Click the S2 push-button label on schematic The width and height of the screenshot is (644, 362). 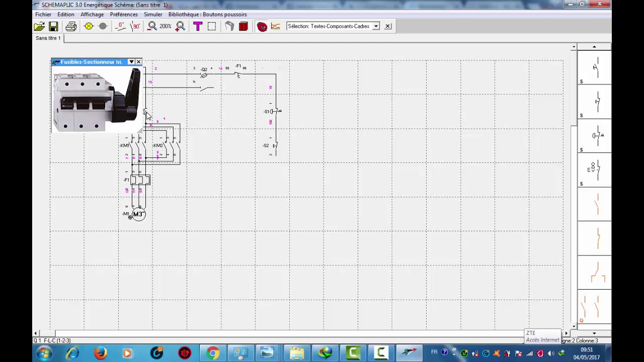(266, 145)
